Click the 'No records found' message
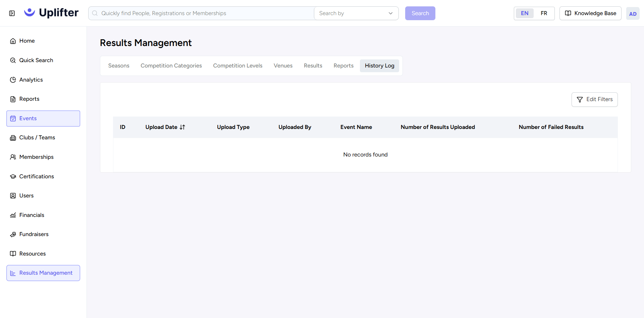This screenshot has height=318, width=644. click(x=365, y=155)
